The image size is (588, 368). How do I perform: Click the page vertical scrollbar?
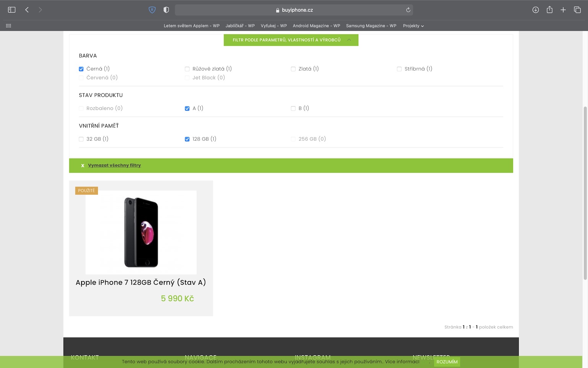pyautogui.click(x=585, y=193)
